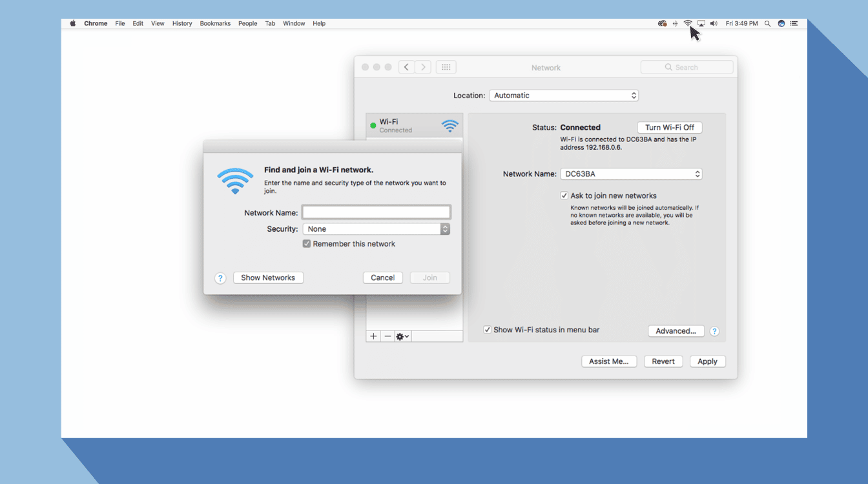The image size is (868, 484).
Task: Click the plus button to add service
Action: pyautogui.click(x=373, y=336)
